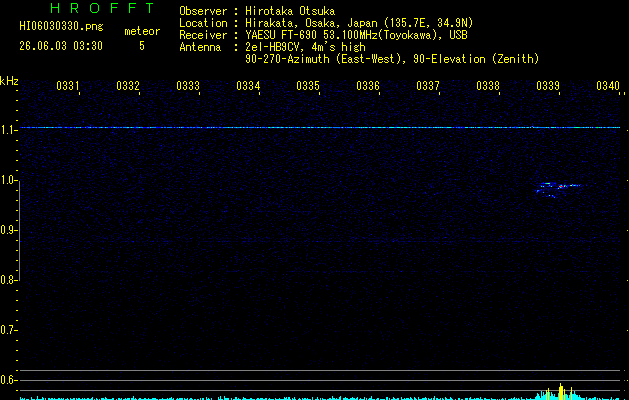Click the 0.6 kHz axis label

tap(8, 380)
